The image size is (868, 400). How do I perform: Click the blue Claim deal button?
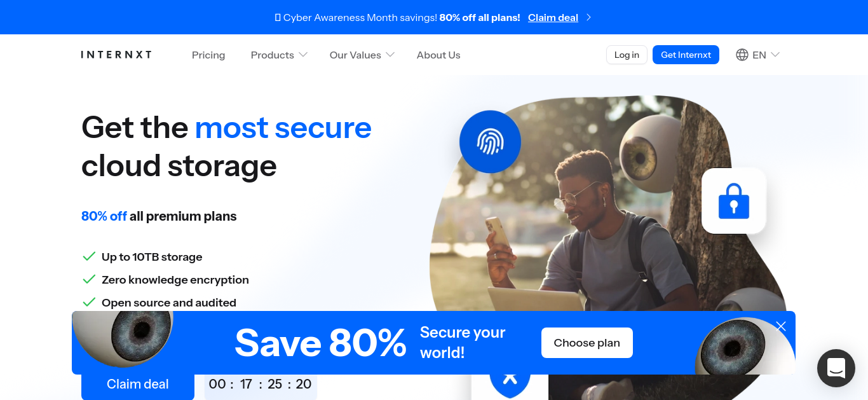[138, 384]
